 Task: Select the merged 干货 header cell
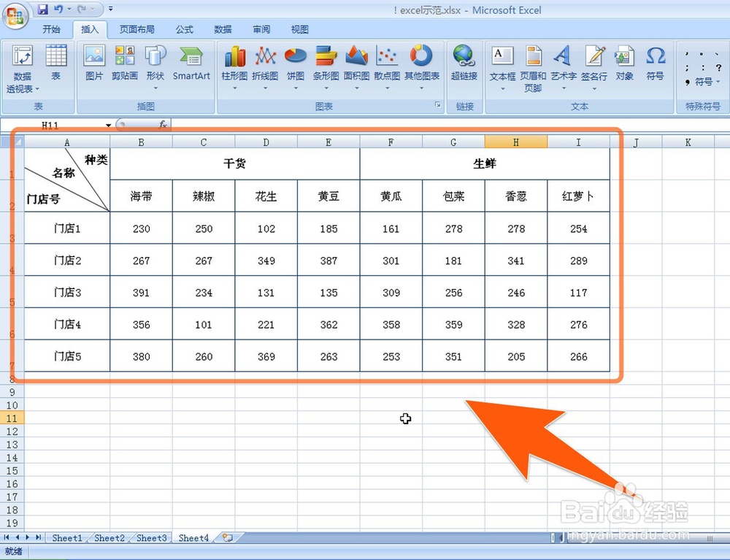234,164
